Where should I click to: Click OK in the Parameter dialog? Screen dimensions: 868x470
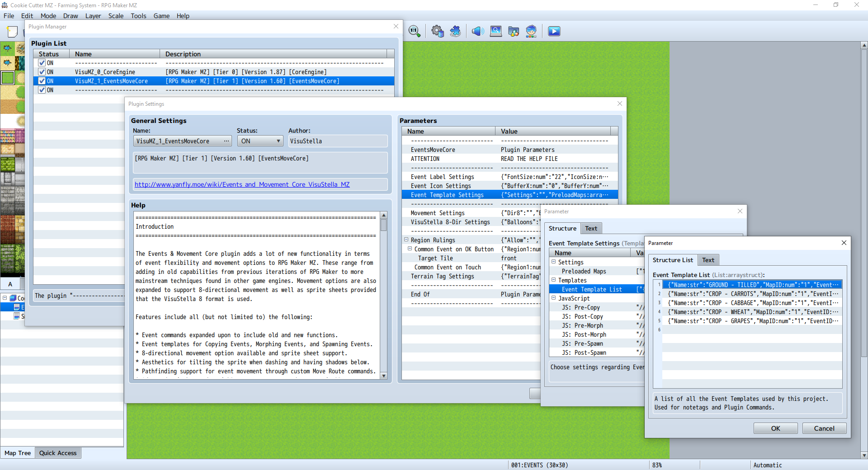(775, 428)
